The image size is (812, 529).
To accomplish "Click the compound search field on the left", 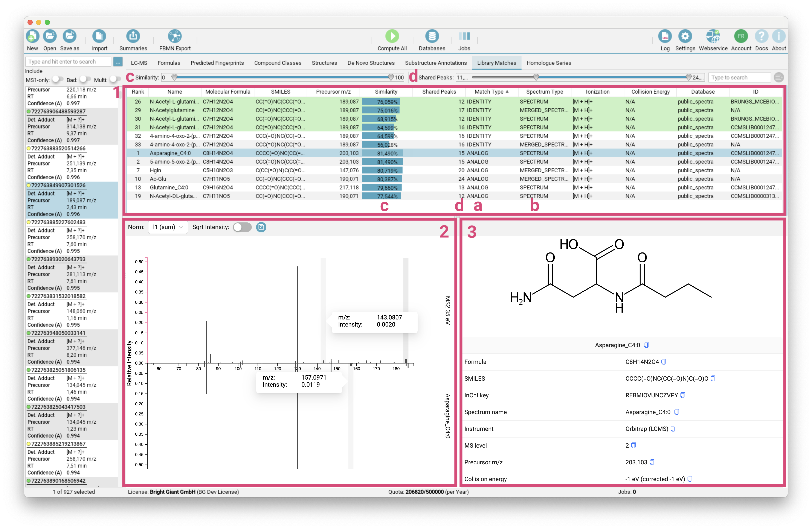I will pyautogui.click(x=68, y=62).
